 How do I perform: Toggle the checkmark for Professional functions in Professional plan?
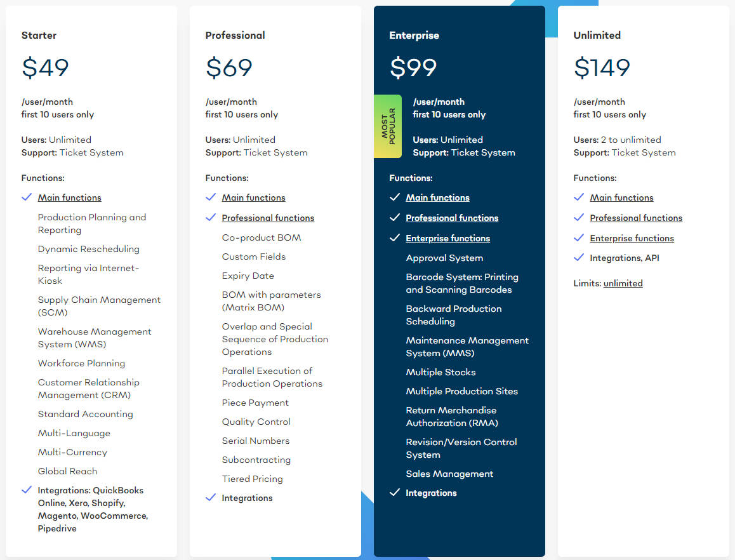(210, 218)
